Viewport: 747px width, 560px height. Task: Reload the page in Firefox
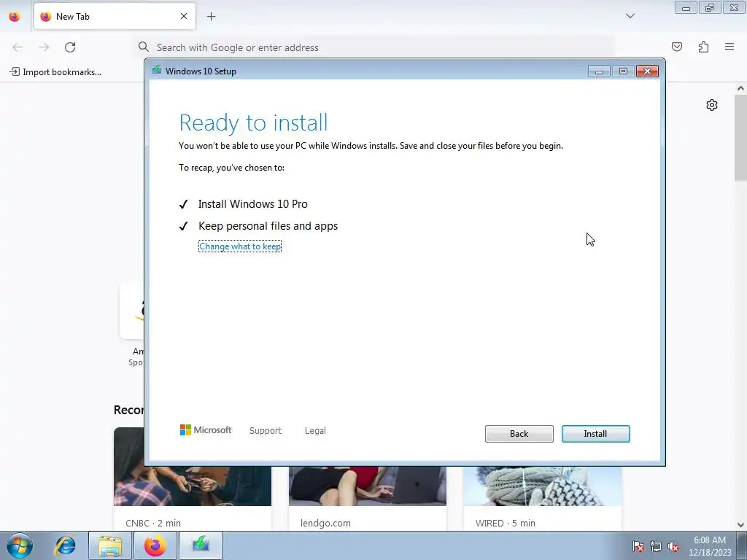70,47
